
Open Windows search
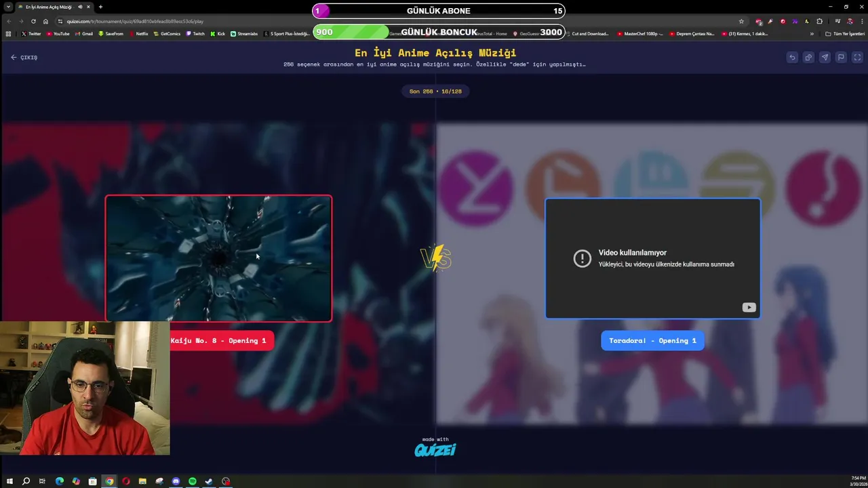click(x=26, y=481)
